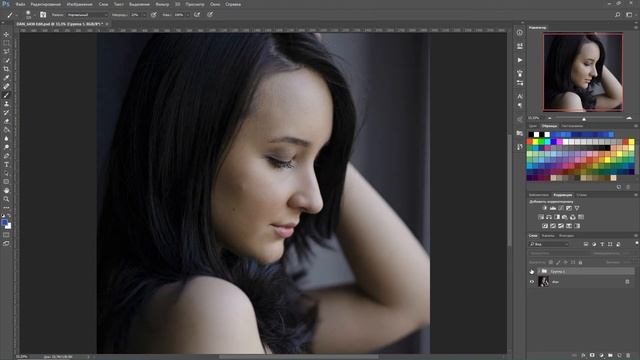Select the Quick Selection tool
640x360 pixels.
click(x=6, y=60)
